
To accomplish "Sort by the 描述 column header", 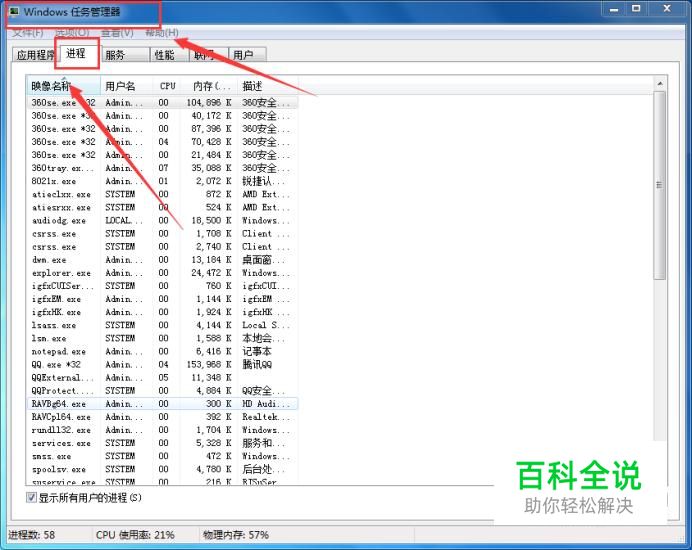I will [268, 86].
